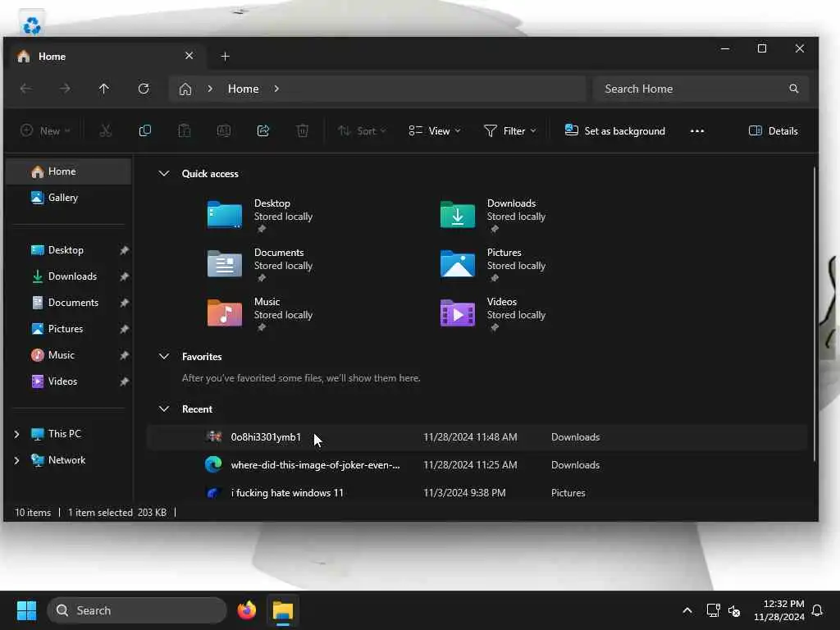Open the Filter dropdown
The image size is (840, 630).
click(x=509, y=130)
